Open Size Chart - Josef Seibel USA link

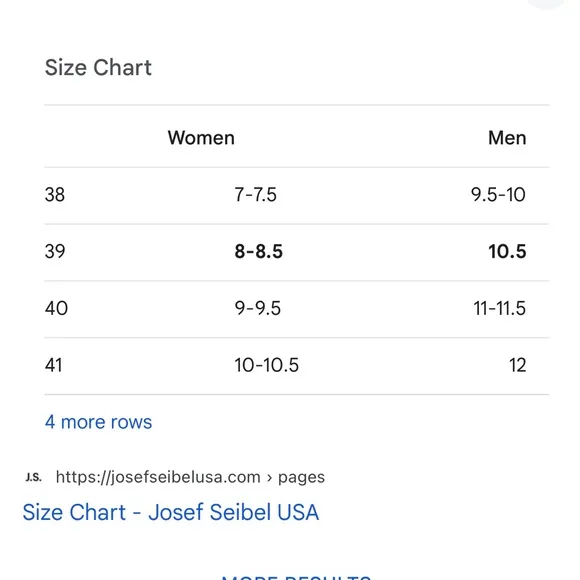(x=171, y=512)
